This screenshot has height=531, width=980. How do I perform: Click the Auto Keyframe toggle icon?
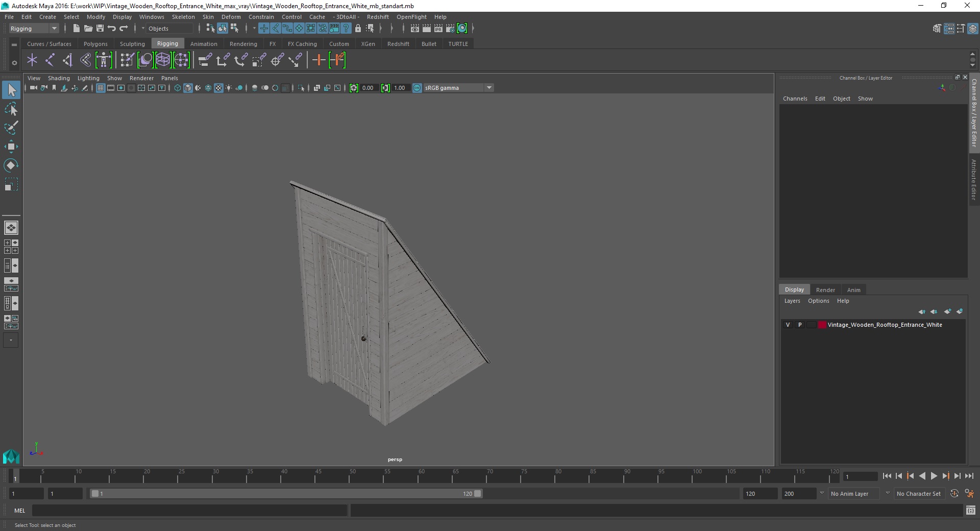[954, 494]
